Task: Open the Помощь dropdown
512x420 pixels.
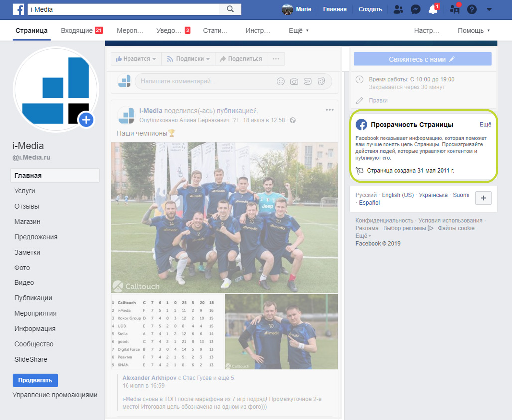Action: 474,31
